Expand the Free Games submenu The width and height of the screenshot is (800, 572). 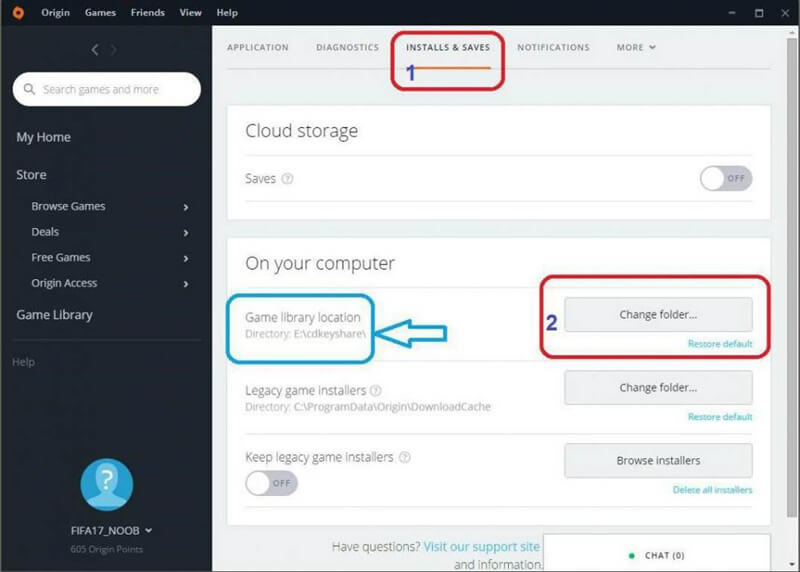coord(186,258)
